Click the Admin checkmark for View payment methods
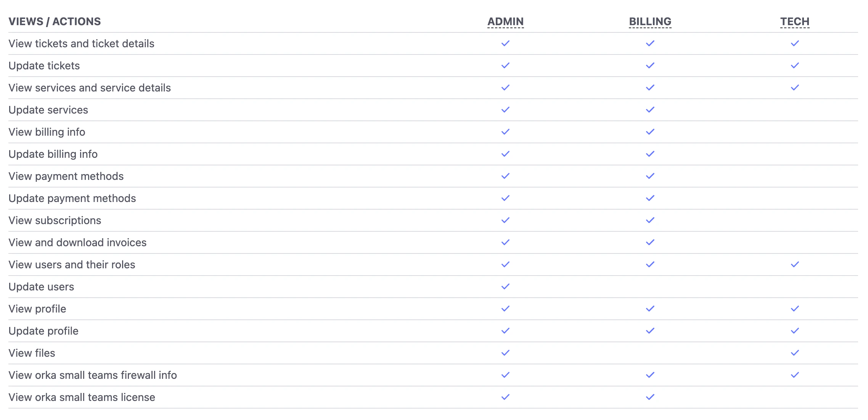This screenshot has height=420, width=868. [505, 176]
